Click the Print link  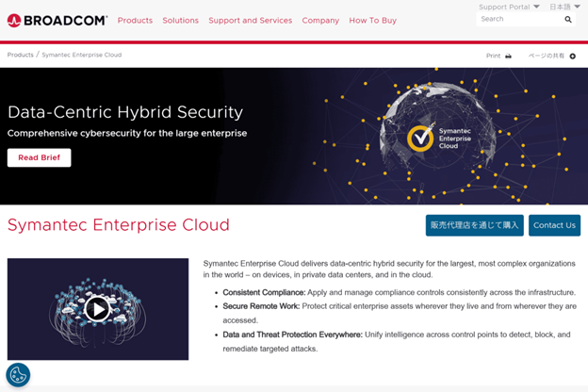[x=493, y=56]
